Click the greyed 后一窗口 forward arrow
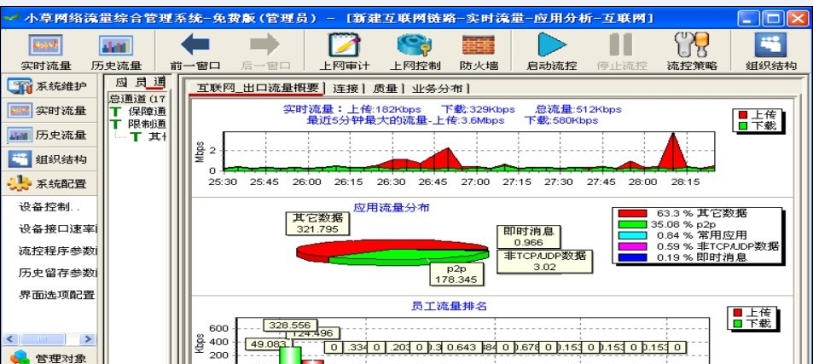This screenshot has width=813, height=364. click(265, 52)
